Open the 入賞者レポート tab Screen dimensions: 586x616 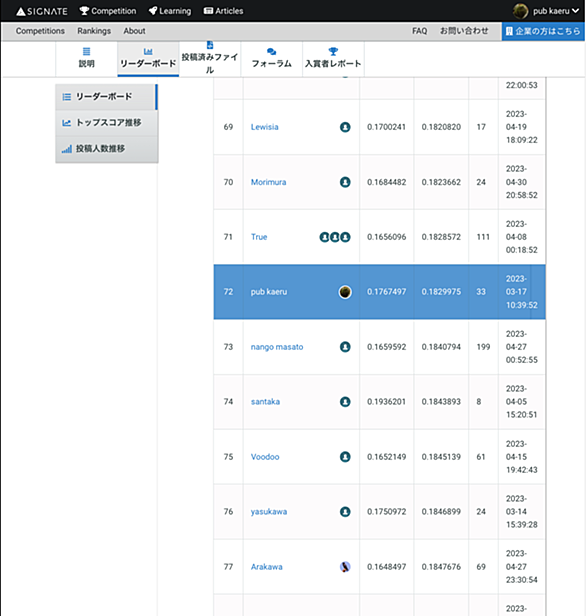[333, 58]
